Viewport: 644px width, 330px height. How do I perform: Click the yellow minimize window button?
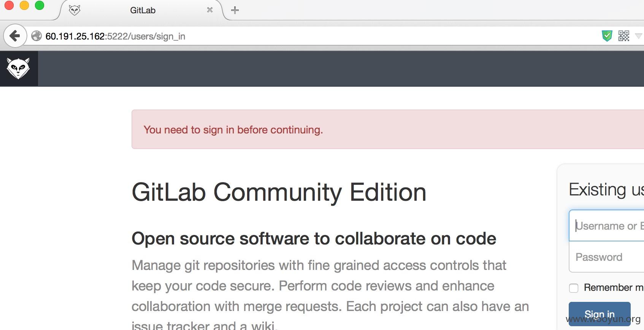tap(24, 6)
